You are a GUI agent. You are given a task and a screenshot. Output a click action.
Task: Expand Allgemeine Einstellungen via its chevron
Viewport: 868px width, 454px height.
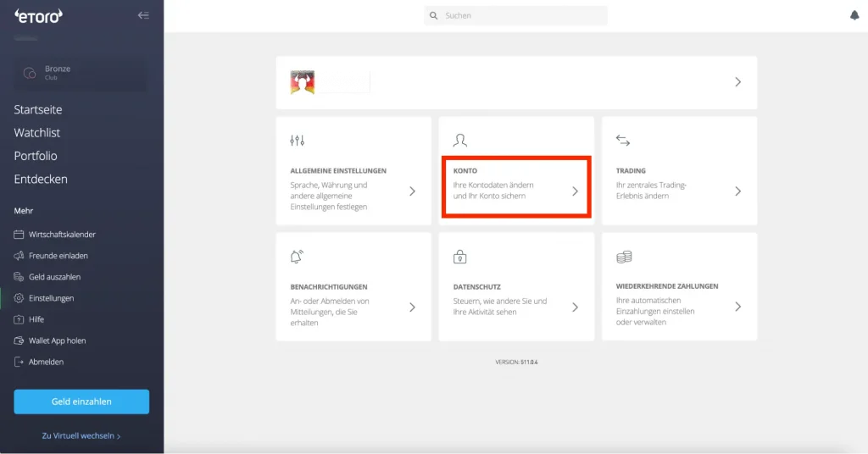point(412,191)
